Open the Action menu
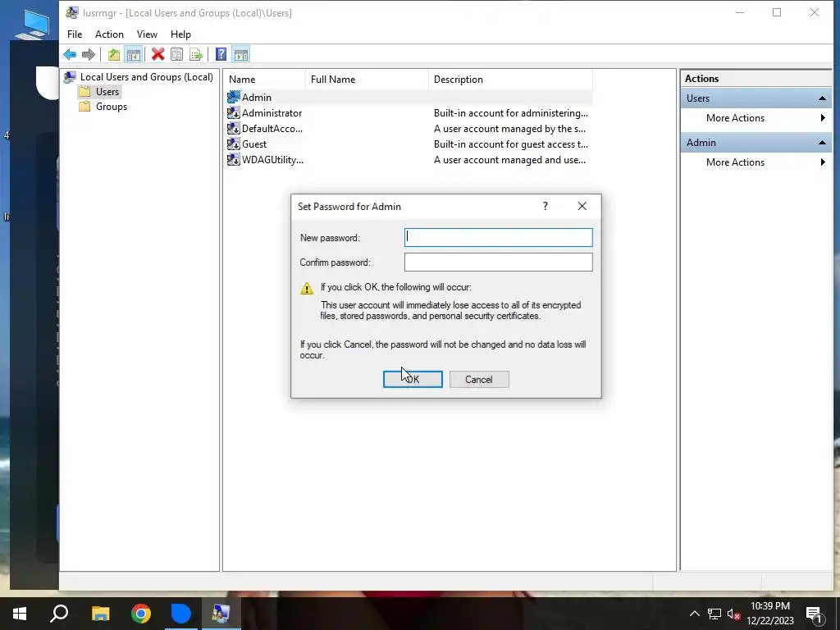 pyautogui.click(x=109, y=34)
